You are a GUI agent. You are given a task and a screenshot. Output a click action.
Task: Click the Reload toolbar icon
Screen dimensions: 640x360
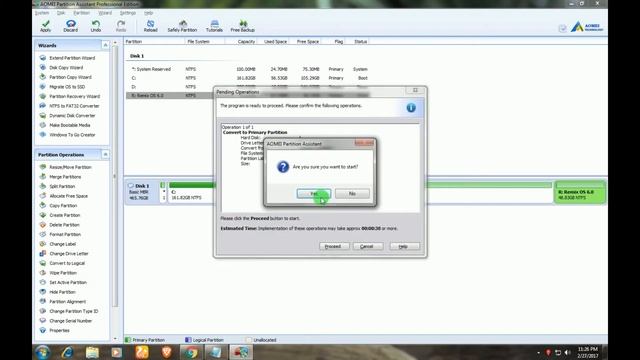coord(150,26)
